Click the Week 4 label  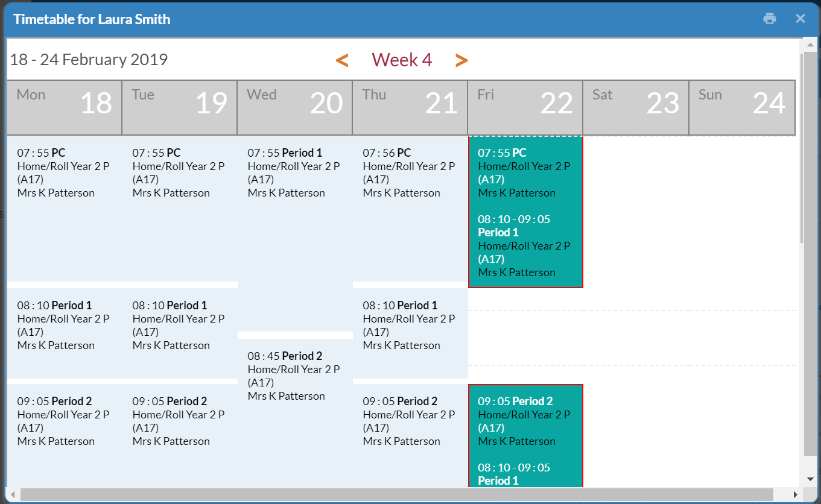(402, 60)
